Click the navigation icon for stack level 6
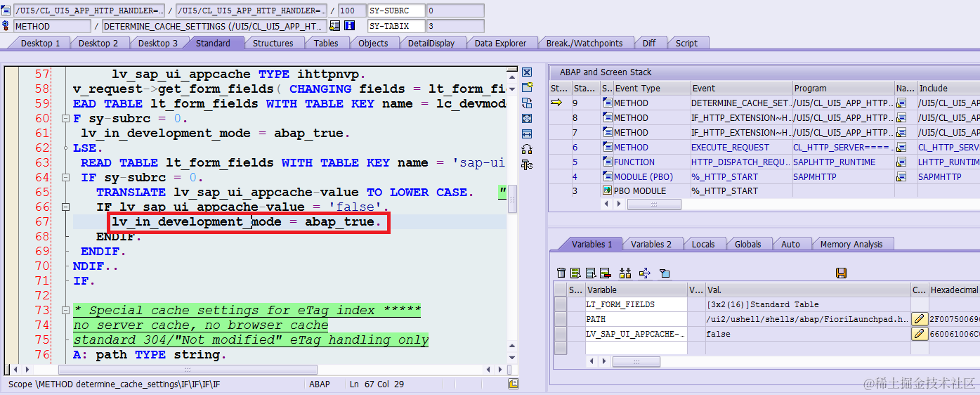 [x=901, y=147]
